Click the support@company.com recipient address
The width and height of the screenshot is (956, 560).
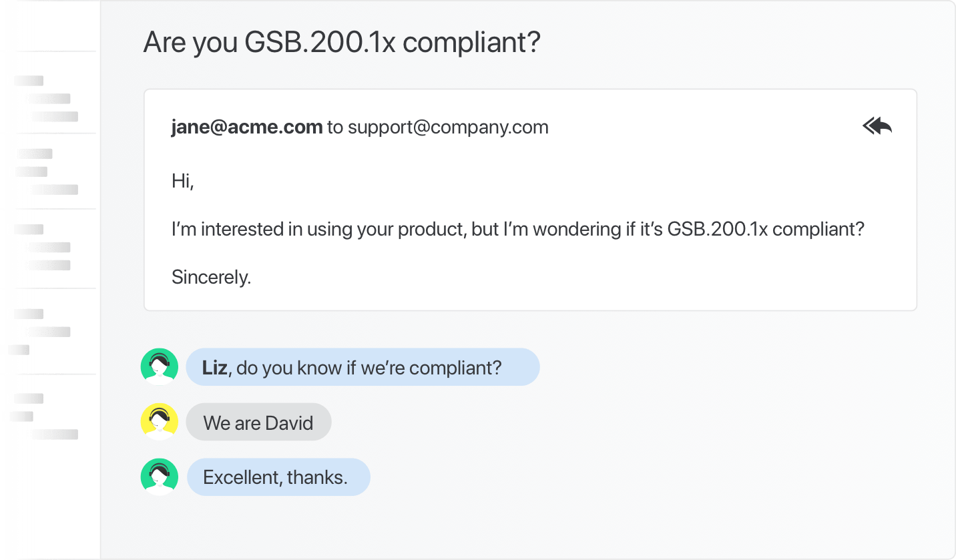pyautogui.click(x=448, y=127)
